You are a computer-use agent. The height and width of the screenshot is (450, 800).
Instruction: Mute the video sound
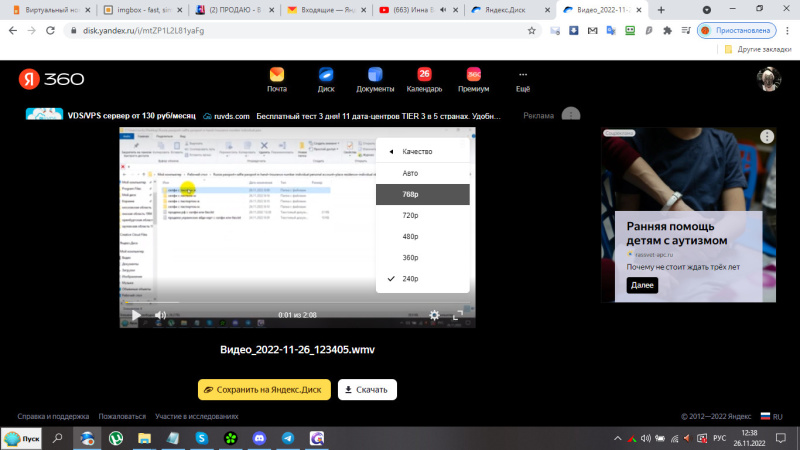tap(160, 315)
